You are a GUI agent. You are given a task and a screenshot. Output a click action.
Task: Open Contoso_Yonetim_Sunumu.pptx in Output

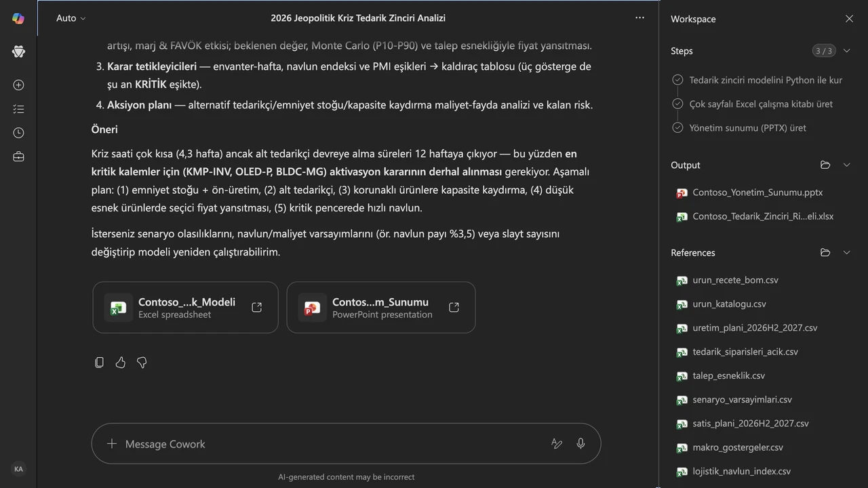757,192
